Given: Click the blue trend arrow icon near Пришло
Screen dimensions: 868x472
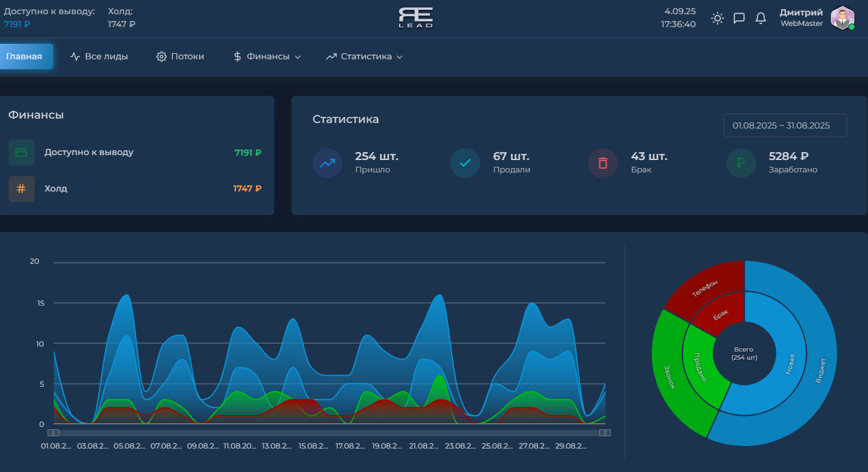Looking at the screenshot, I should [x=327, y=163].
